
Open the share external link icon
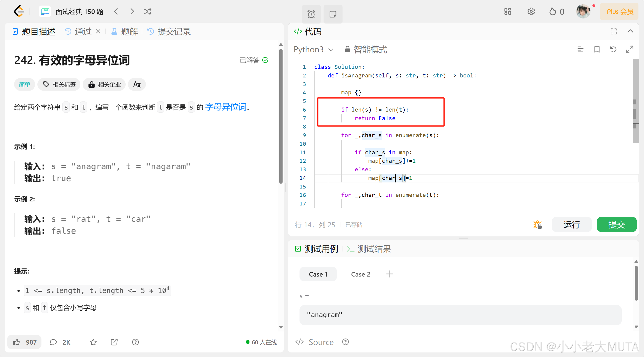click(x=114, y=342)
